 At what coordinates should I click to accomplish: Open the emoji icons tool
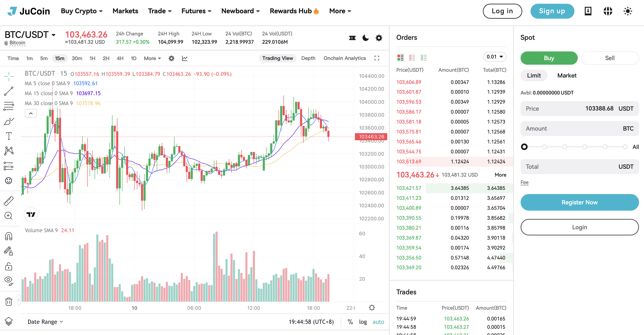[x=9, y=181]
